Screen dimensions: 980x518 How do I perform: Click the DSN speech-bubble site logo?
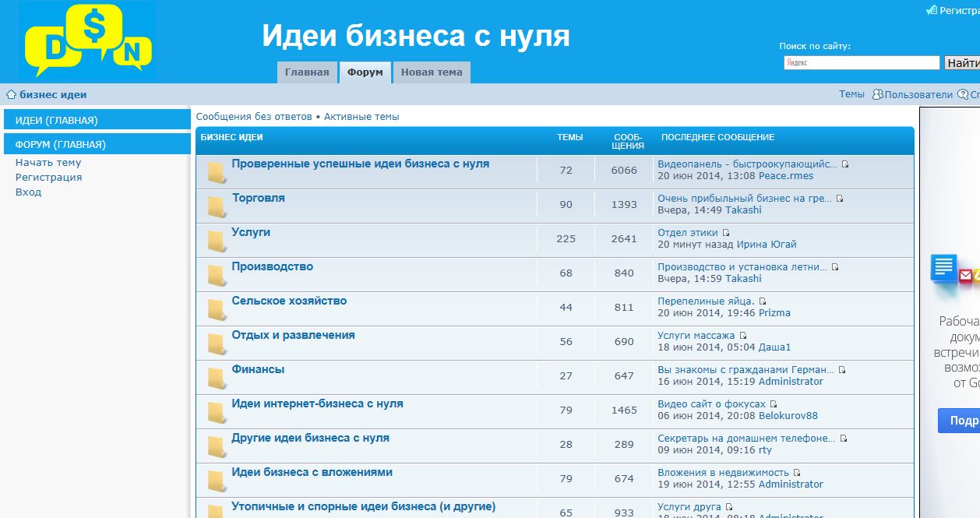[87, 40]
